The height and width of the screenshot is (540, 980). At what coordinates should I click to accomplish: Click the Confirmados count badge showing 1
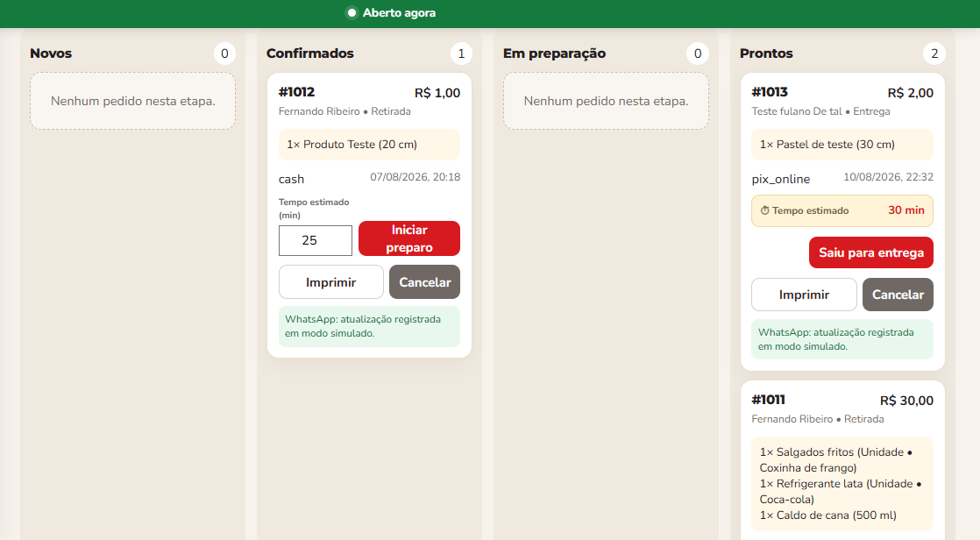pos(461,53)
